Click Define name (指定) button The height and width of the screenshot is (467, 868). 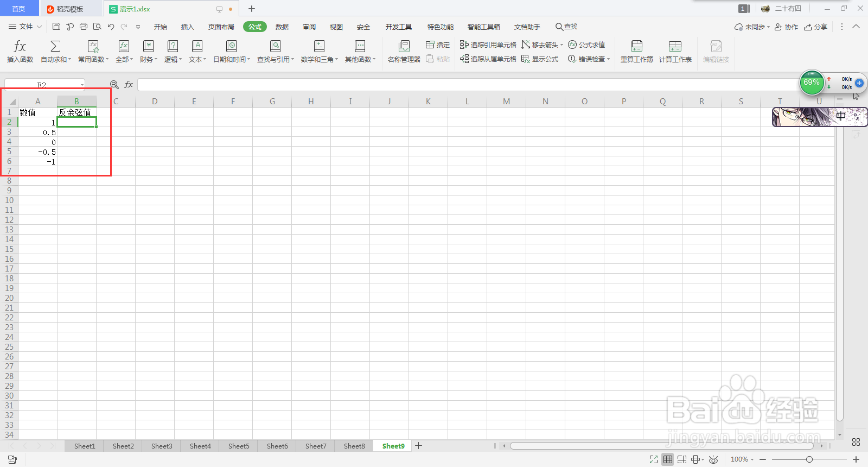pos(438,45)
